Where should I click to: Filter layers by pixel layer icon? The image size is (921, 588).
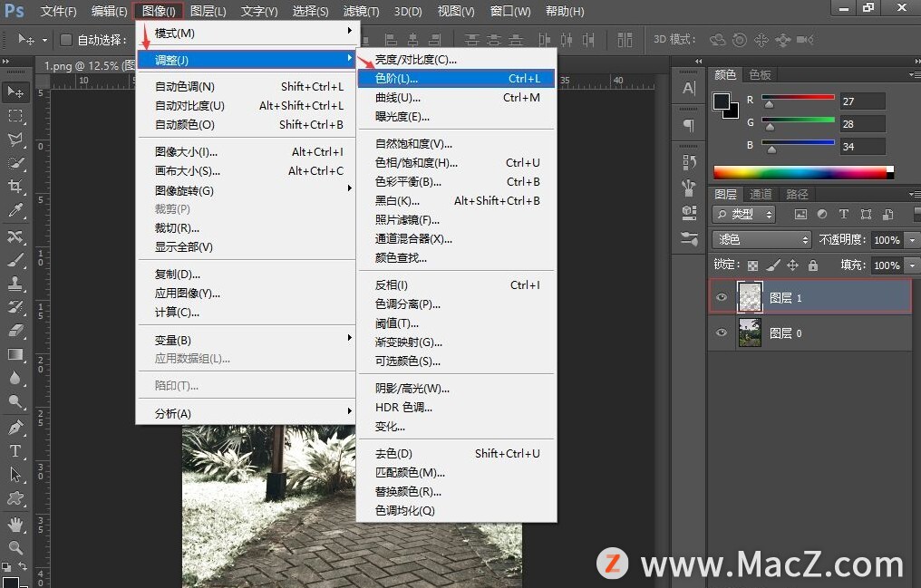pos(800,214)
